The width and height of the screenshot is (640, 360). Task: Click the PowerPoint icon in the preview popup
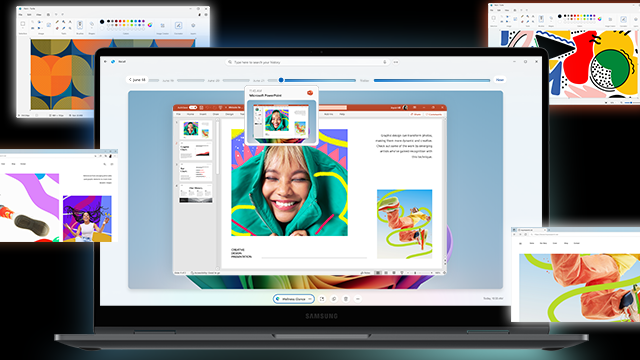(310, 93)
